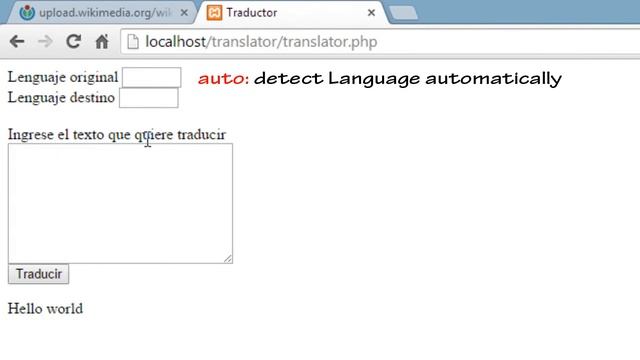Click the browser forward arrow
Screen dimensions: 640x360
click(x=45, y=42)
